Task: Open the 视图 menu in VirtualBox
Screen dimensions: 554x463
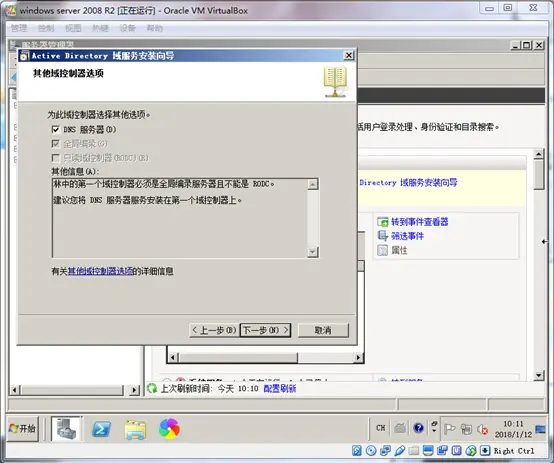Action: (73, 28)
